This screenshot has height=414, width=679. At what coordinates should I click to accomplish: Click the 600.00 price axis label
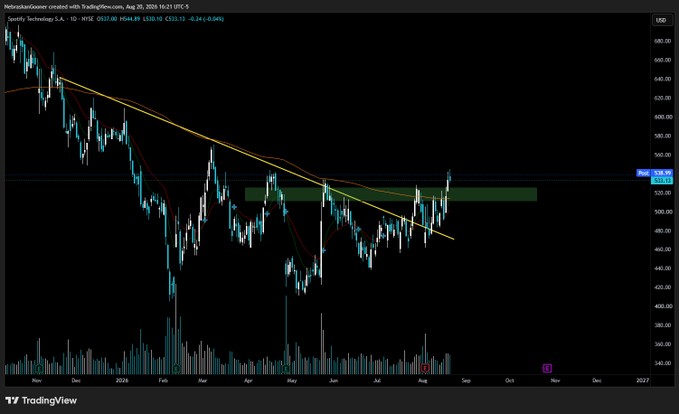(x=663, y=117)
